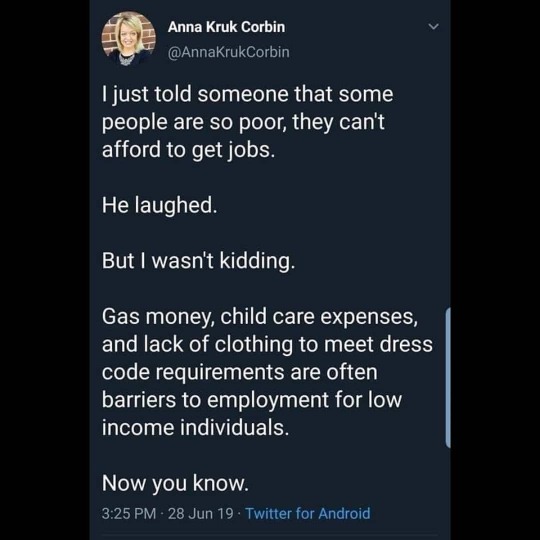Expand the tweet options chevron
The width and height of the screenshot is (540, 540).
(x=433, y=27)
